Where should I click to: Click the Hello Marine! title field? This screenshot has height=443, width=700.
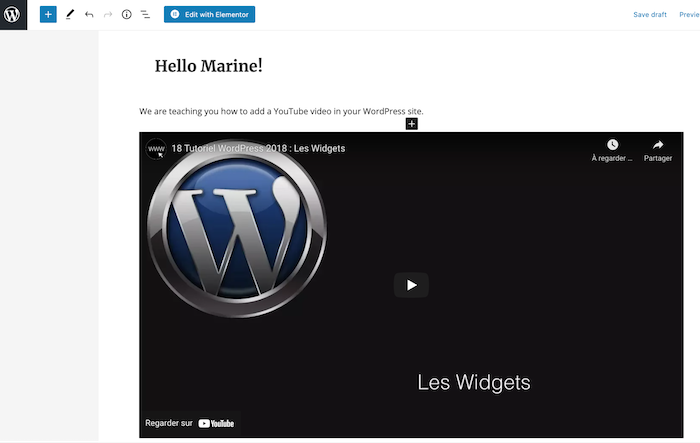pyautogui.click(x=208, y=66)
